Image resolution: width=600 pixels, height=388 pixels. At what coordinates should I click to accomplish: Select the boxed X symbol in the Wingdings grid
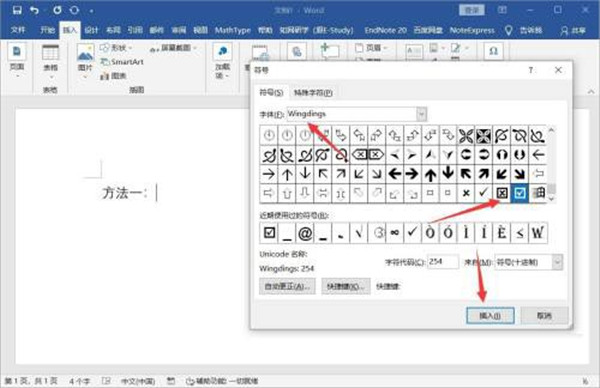[502, 193]
